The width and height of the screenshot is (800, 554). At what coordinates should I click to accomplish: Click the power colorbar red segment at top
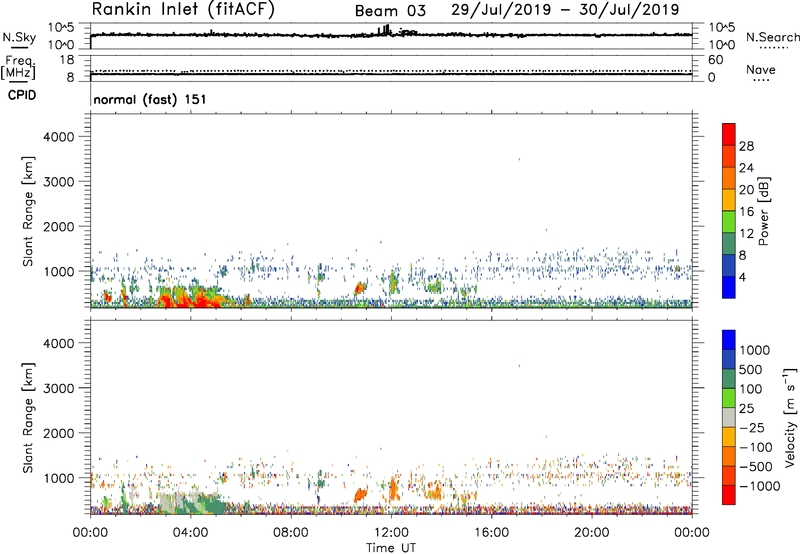pyautogui.click(x=729, y=134)
